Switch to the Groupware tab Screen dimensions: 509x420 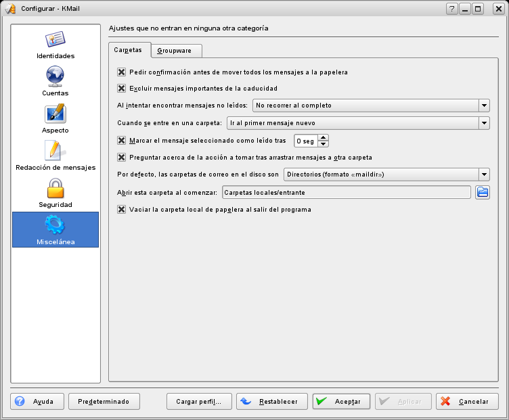[x=175, y=51]
